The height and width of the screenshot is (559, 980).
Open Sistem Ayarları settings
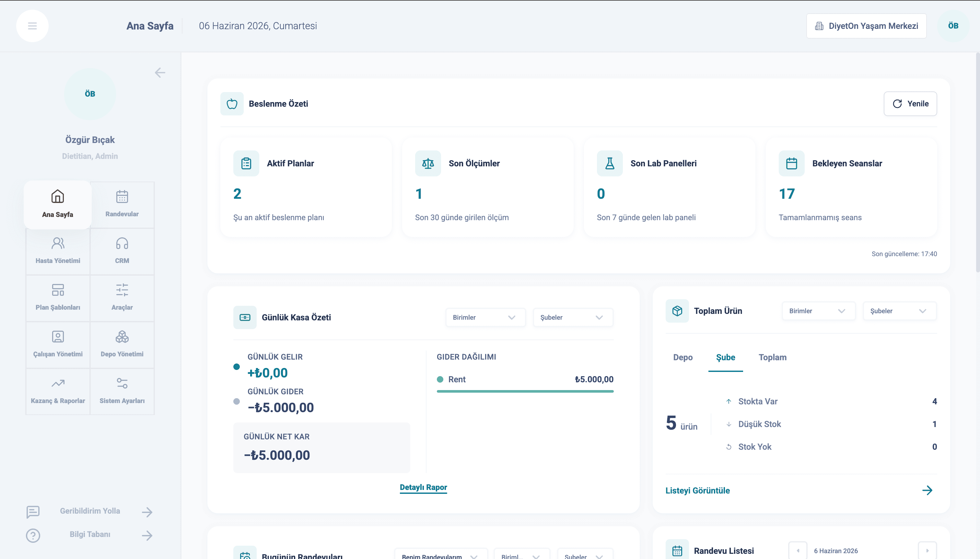[122, 391]
